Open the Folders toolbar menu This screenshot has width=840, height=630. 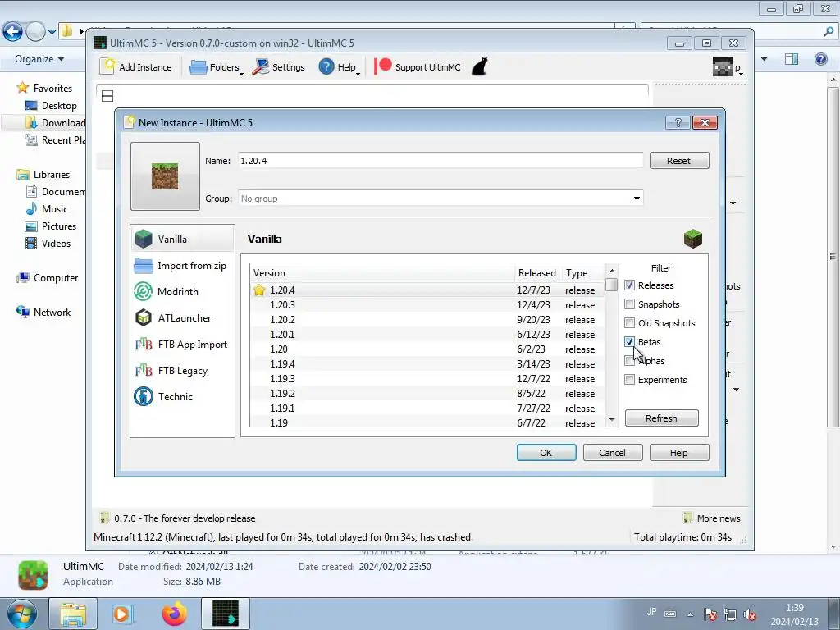tap(217, 67)
